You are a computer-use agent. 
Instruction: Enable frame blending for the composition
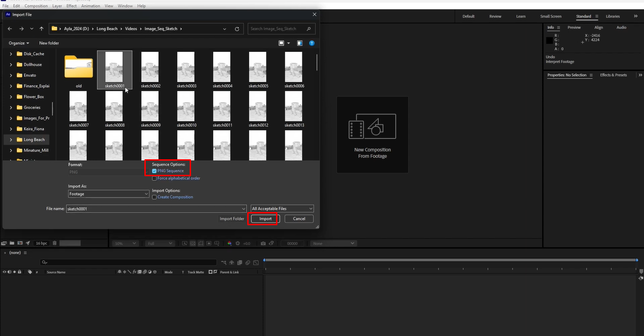click(x=240, y=262)
